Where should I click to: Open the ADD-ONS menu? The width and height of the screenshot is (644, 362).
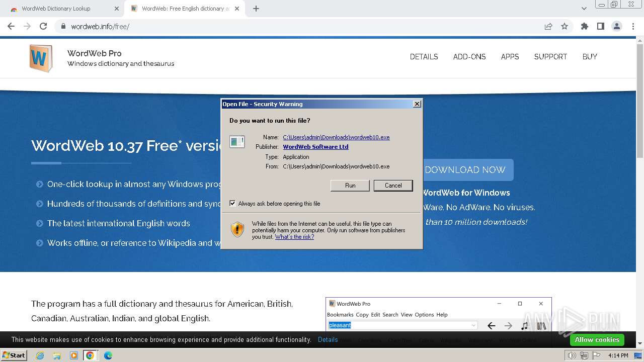469,57
